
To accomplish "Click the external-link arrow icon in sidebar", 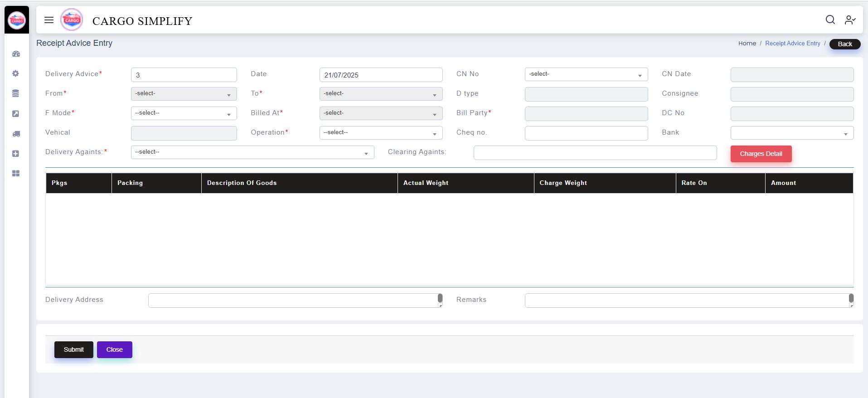I will click(x=16, y=114).
